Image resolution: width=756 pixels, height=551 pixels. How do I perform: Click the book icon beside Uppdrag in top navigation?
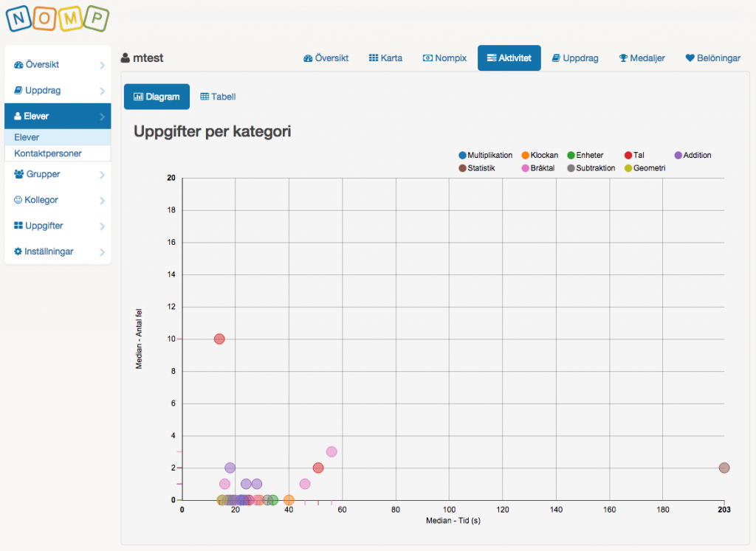[x=557, y=58]
